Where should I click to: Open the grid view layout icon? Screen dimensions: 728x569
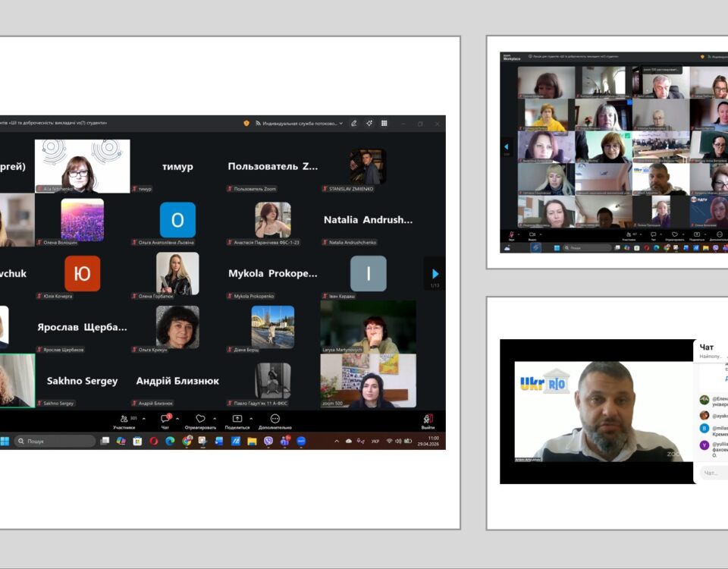tap(384, 123)
